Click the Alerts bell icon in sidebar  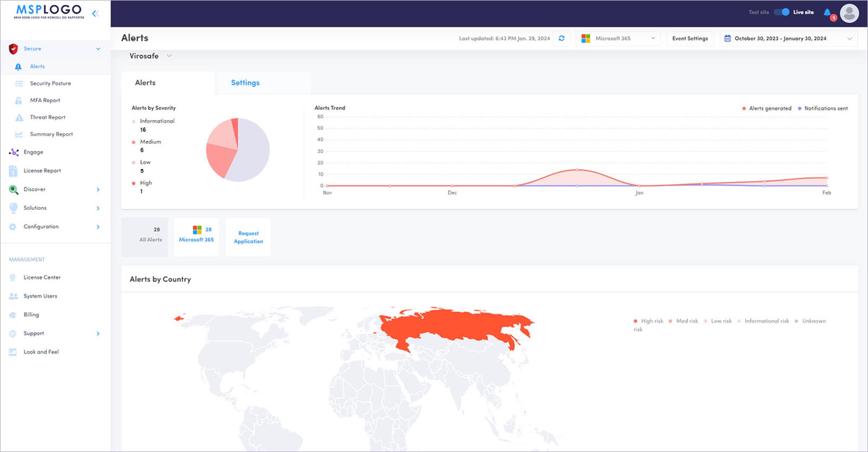pyautogui.click(x=18, y=66)
